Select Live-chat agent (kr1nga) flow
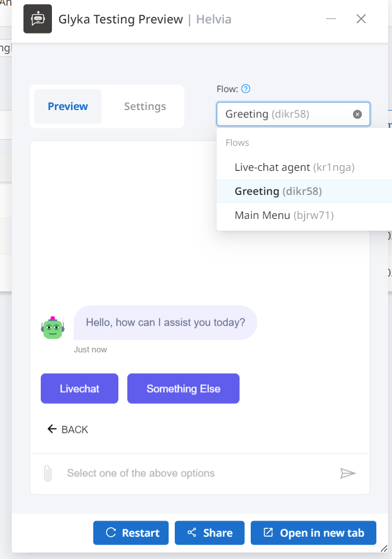392x559 pixels. [x=304, y=167]
